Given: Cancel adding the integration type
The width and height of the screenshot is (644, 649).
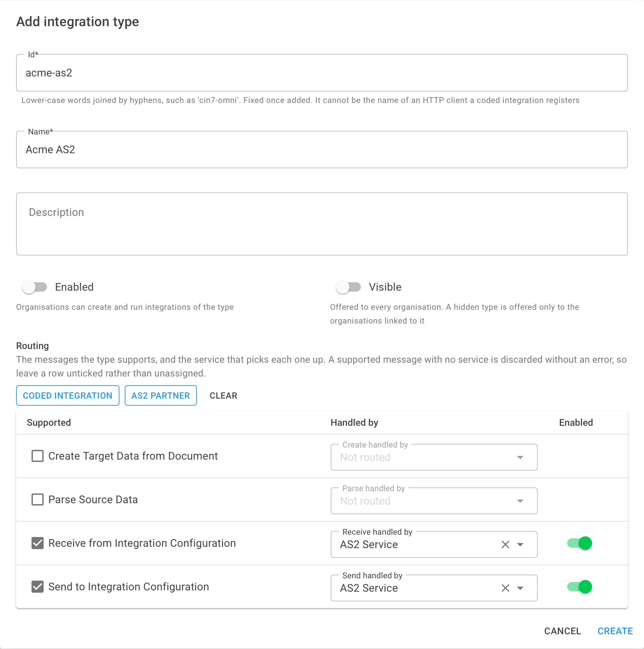Looking at the screenshot, I should pos(562,631).
